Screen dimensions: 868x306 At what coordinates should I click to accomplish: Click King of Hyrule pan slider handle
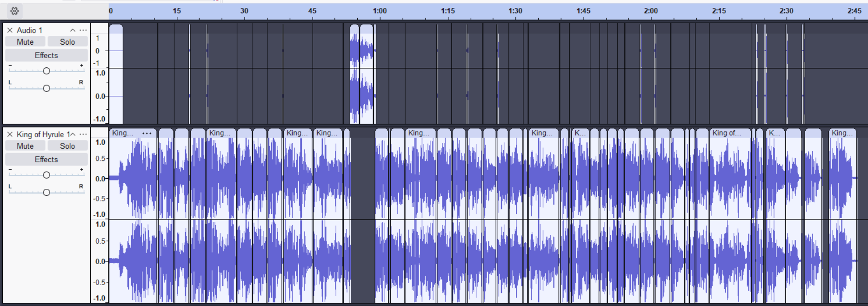click(47, 193)
